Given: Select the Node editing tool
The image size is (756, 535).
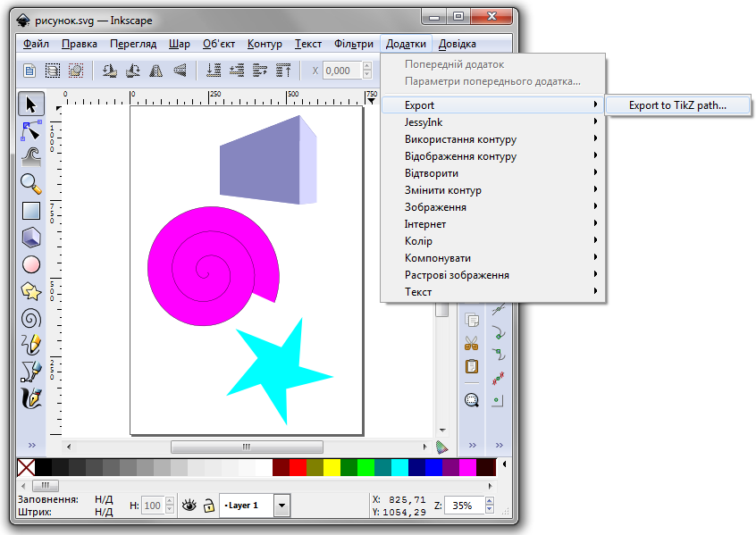Looking at the screenshot, I should tap(32, 130).
